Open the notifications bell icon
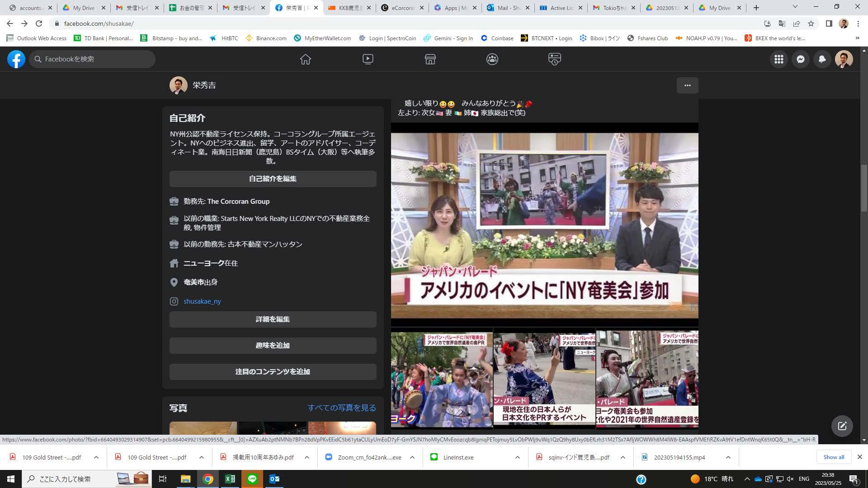868x488 pixels. (822, 59)
